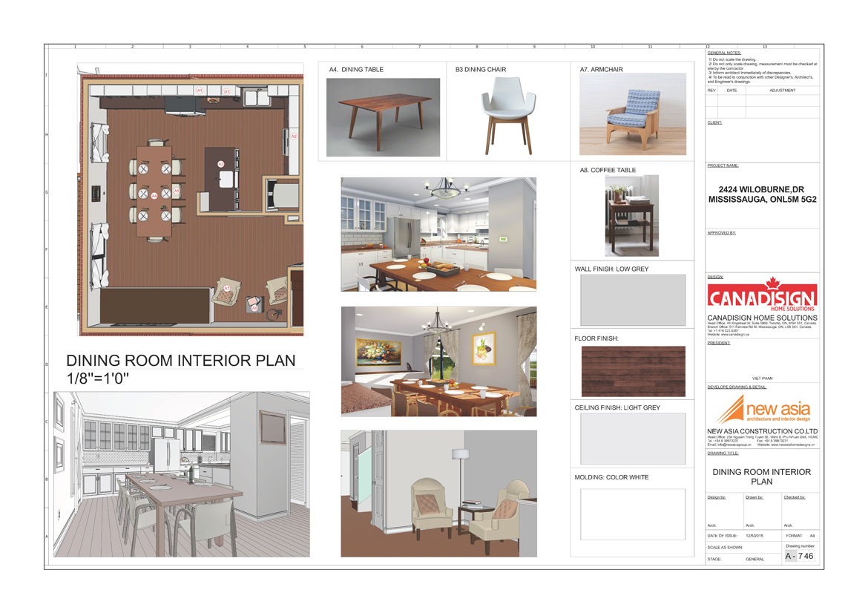Click the colored top-down floor plan
868x613 pixels.
(191, 200)
